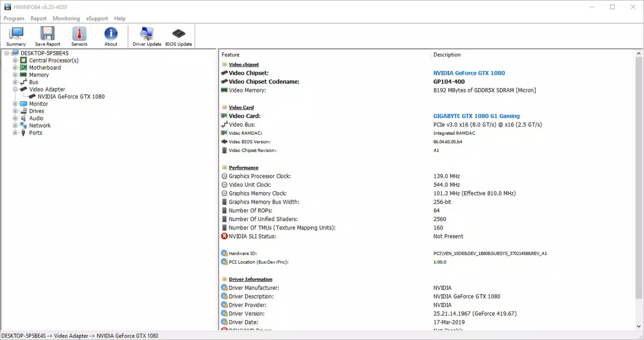Click the Motherboard tree icon
The height and width of the screenshot is (340, 644).
[x=23, y=68]
